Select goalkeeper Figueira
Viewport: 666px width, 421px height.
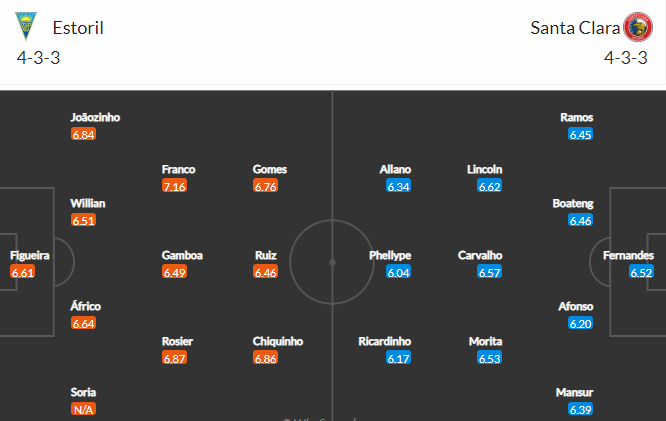click(x=30, y=255)
